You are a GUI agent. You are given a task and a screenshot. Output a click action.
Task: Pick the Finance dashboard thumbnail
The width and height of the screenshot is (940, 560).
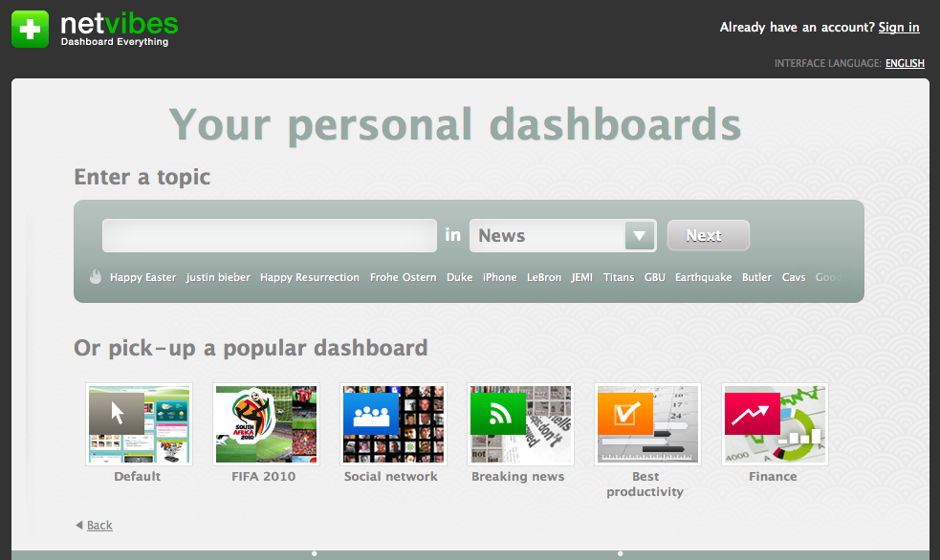pos(775,424)
